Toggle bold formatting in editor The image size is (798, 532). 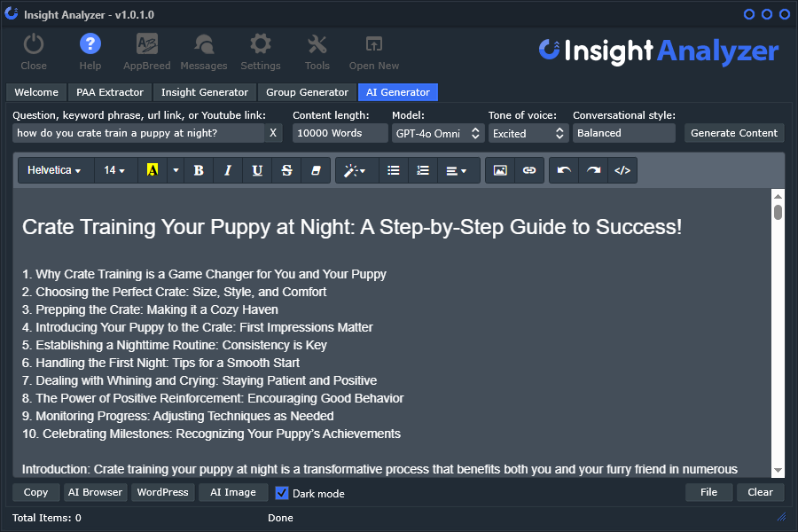point(199,170)
